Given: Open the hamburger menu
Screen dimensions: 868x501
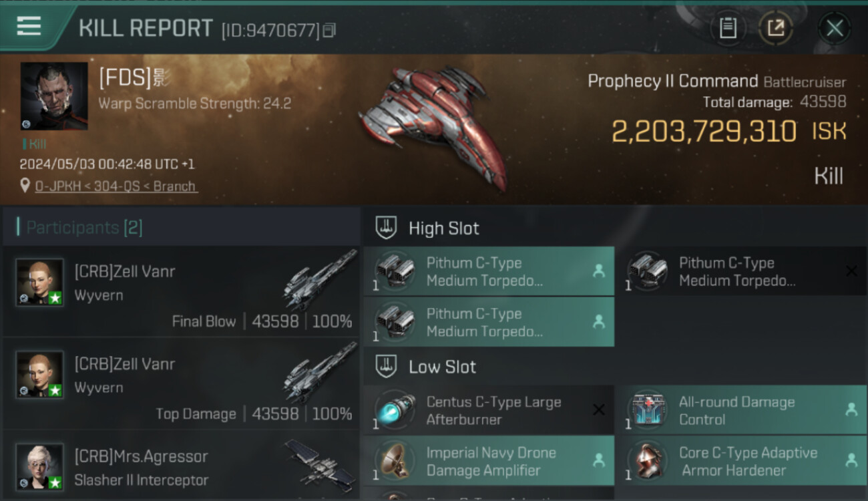Looking at the screenshot, I should coord(29,26).
